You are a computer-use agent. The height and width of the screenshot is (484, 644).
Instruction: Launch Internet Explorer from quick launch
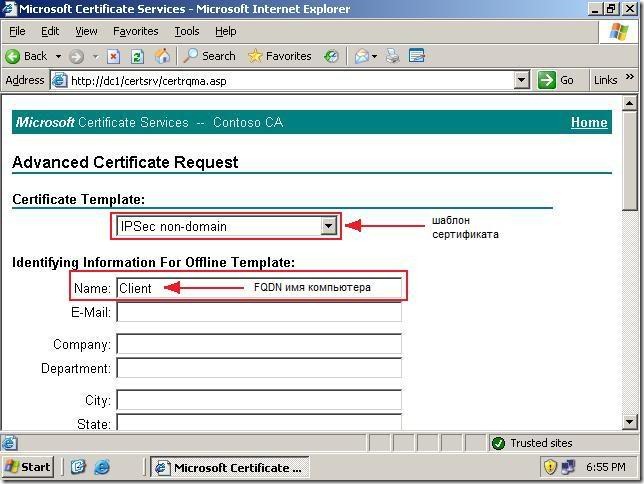tap(101, 467)
